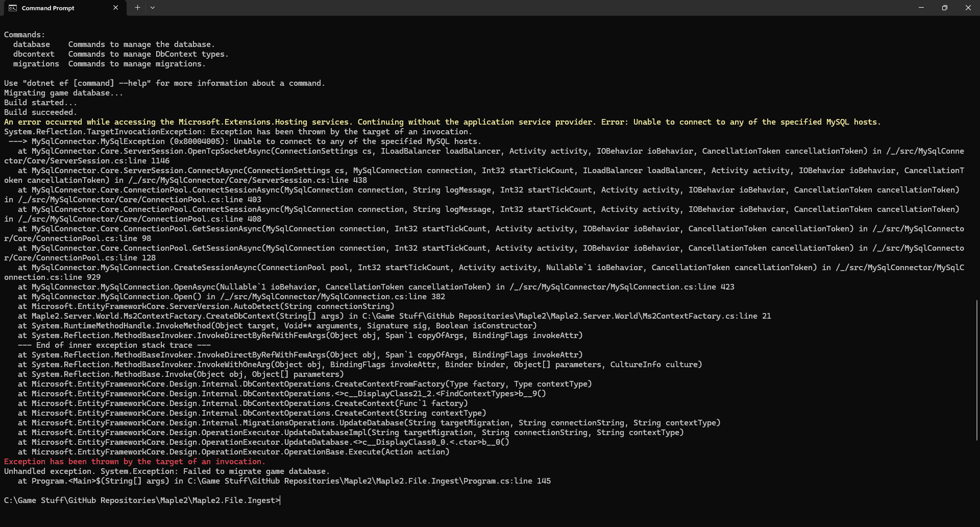Click the Command Prompt tab icon
980x527 pixels.
tap(13, 8)
